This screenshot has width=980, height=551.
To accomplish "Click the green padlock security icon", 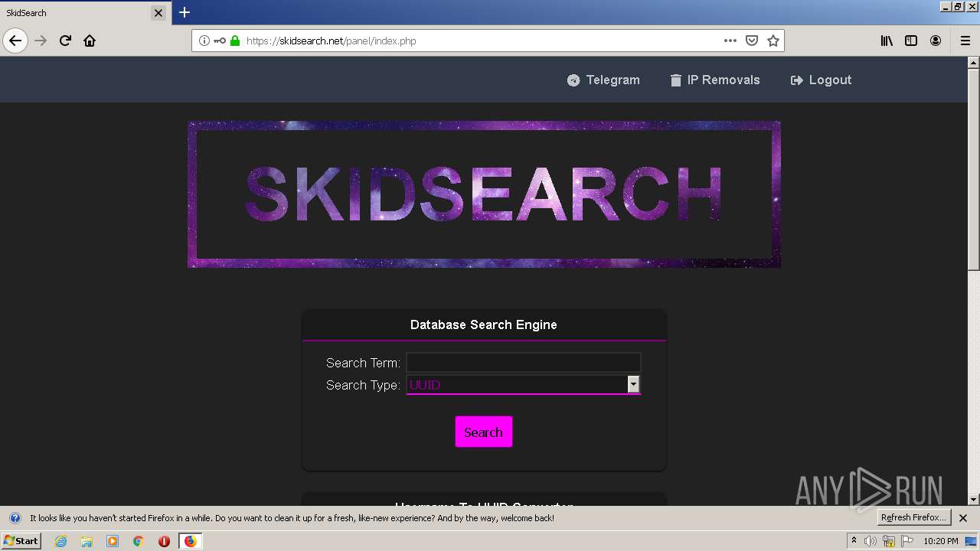I will pyautogui.click(x=235, y=41).
